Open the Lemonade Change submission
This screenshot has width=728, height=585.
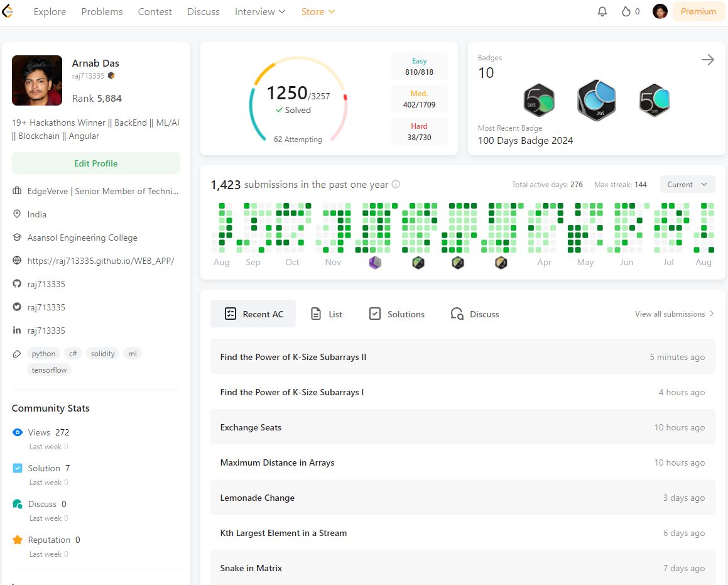tap(462, 498)
